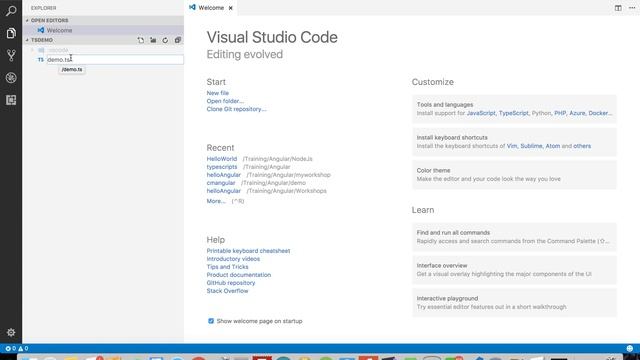Click JavaScript link in Tools and languages

(x=481, y=113)
